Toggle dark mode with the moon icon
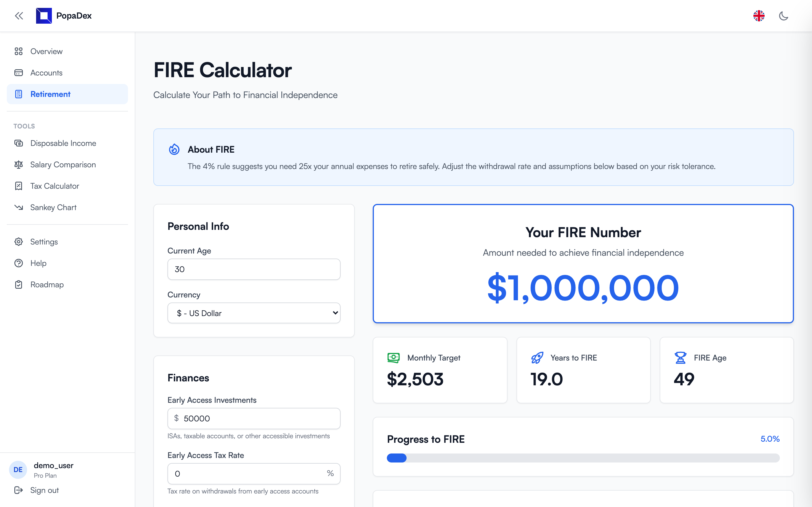Viewport: 812px width, 507px height. point(784,16)
